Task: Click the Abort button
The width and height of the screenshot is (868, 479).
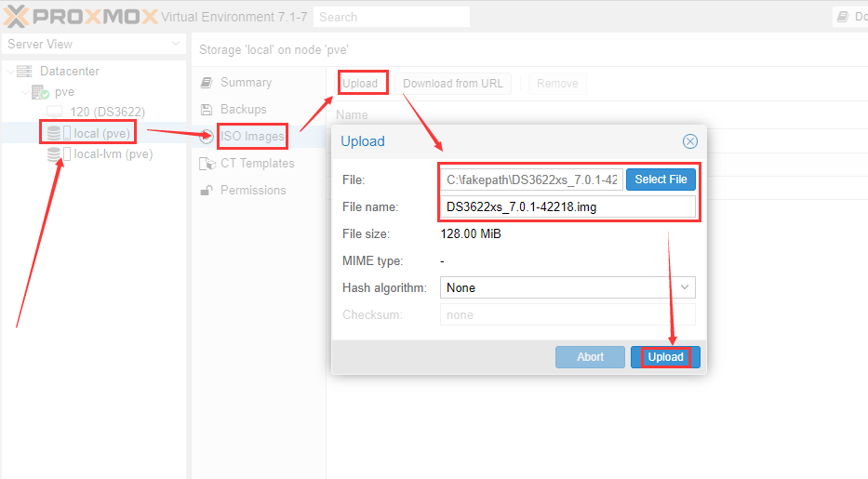Action: pos(590,357)
